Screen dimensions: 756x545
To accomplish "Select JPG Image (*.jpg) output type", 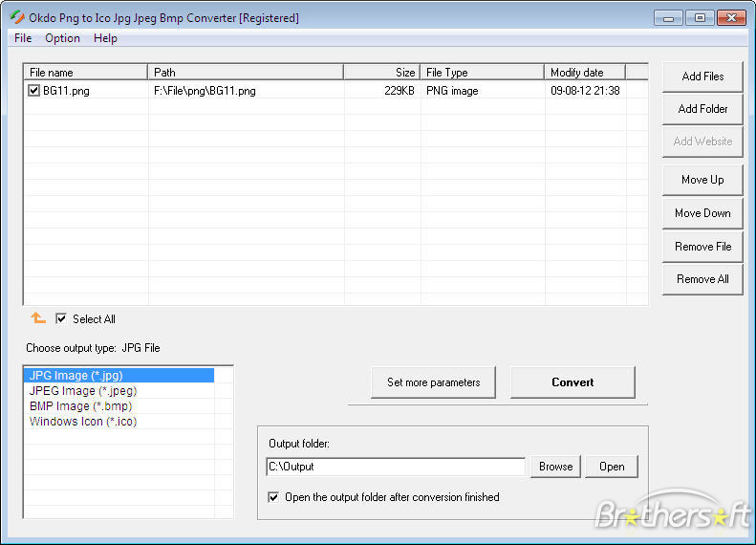I will [x=119, y=375].
